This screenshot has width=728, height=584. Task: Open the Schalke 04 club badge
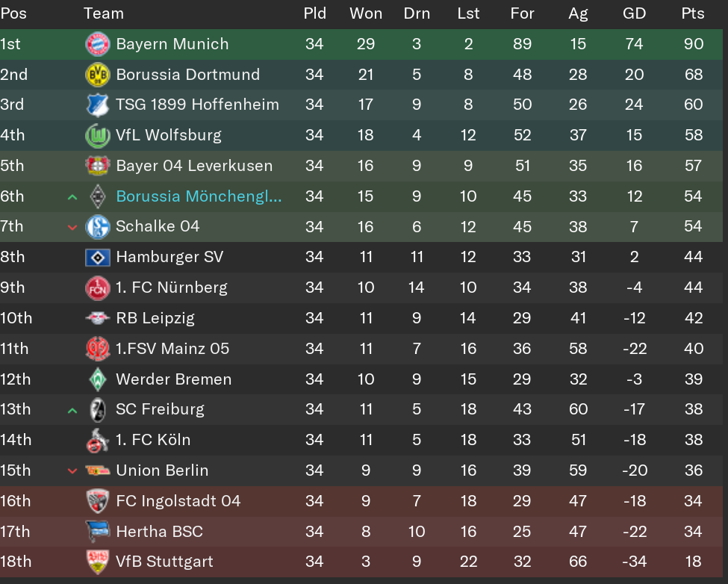click(98, 227)
